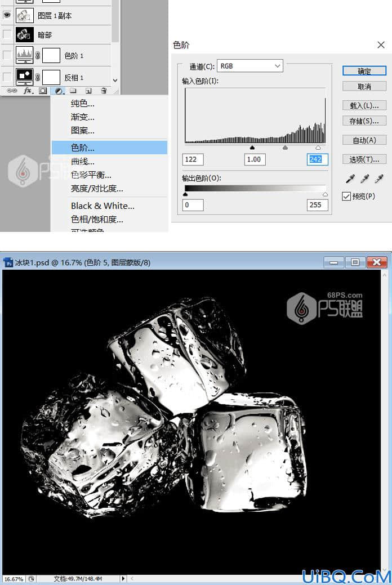Click the invert adjustment icon of 反相 1
The width and height of the screenshot is (392, 585).
tap(25, 77)
